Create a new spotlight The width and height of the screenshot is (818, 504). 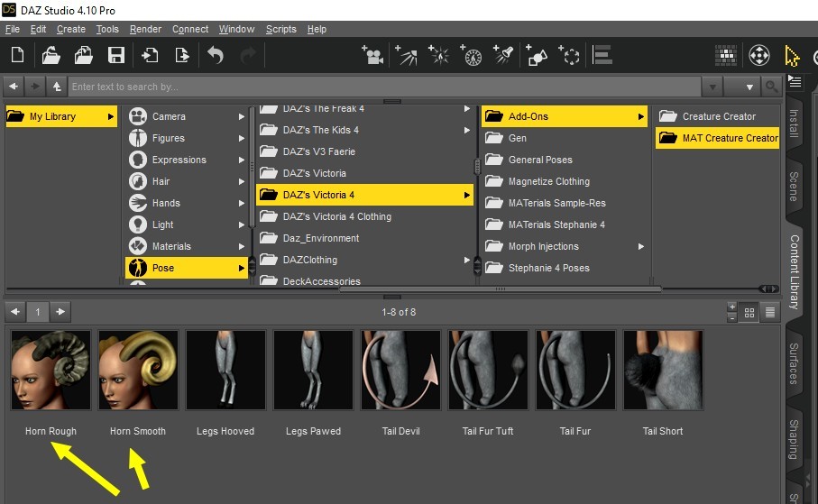pos(503,55)
